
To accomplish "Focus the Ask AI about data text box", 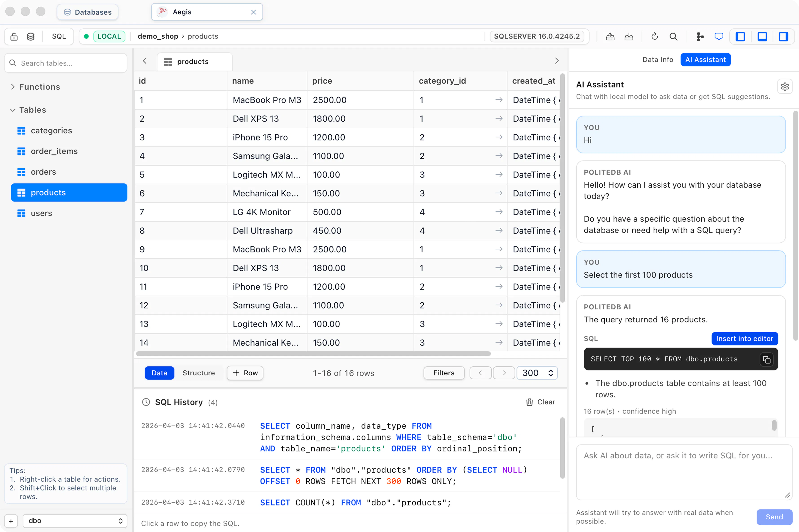I will point(684,473).
